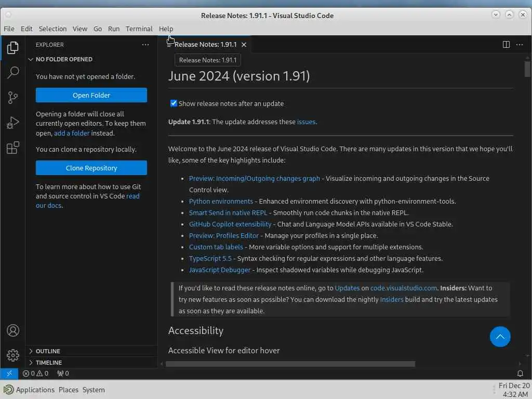Viewport: 532px width, 399px height.
Task: Open the JavaScript Debugger link
Action: point(220,270)
